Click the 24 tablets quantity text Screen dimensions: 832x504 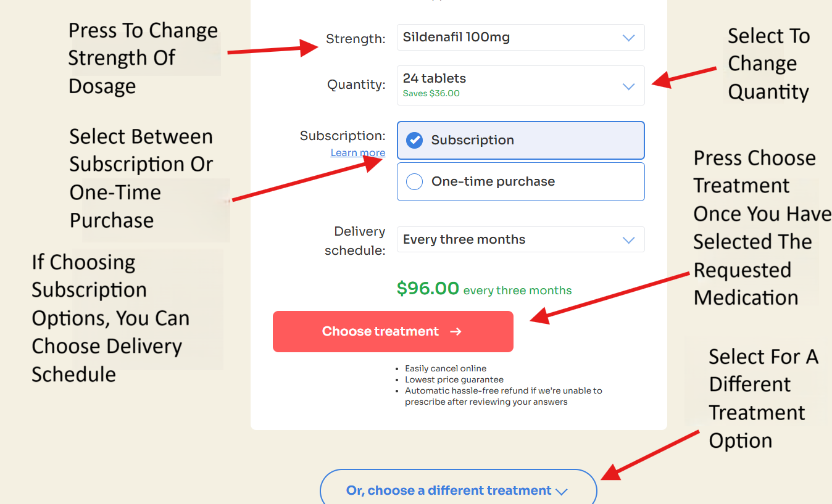[x=435, y=78]
